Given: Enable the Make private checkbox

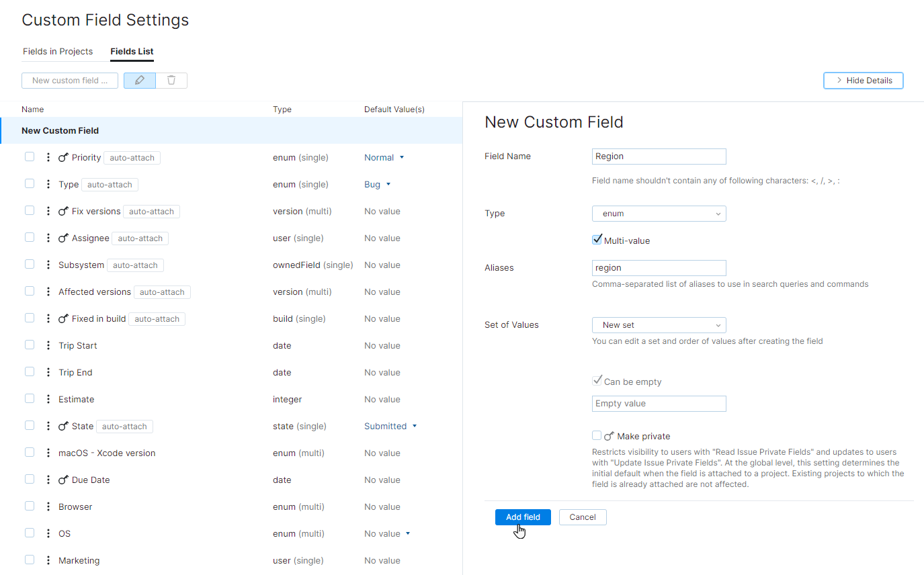Looking at the screenshot, I should 597,435.
